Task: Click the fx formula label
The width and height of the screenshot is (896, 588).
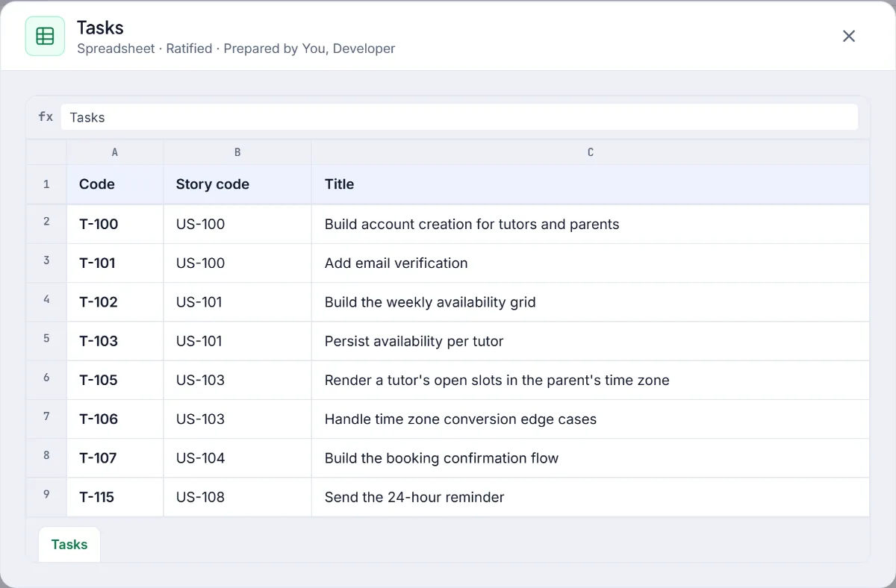Action: point(46,116)
